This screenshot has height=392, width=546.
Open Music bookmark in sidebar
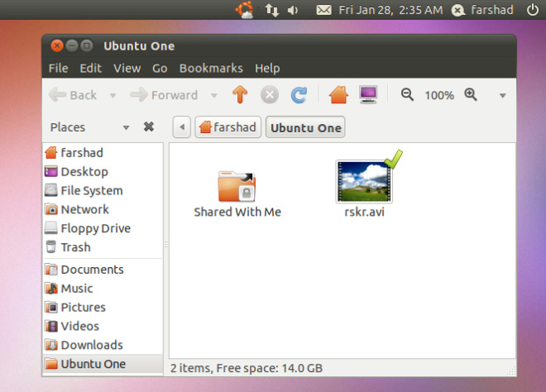(103, 289)
